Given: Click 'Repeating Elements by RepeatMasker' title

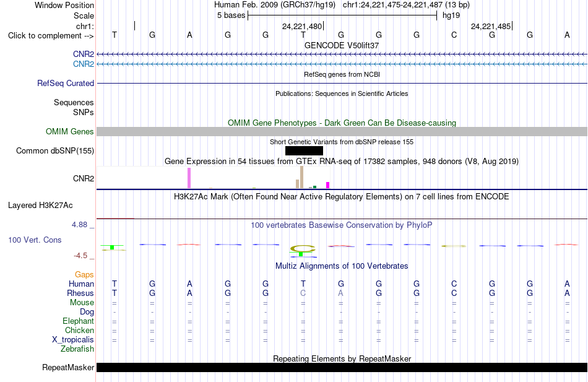Looking at the screenshot, I should (x=342, y=358).
